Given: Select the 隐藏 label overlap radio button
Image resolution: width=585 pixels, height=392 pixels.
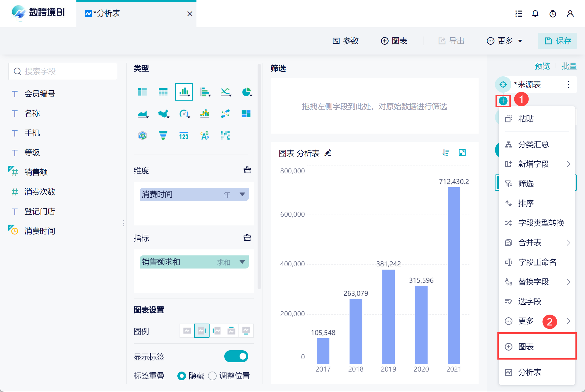Looking at the screenshot, I should pyautogui.click(x=181, y=376).
